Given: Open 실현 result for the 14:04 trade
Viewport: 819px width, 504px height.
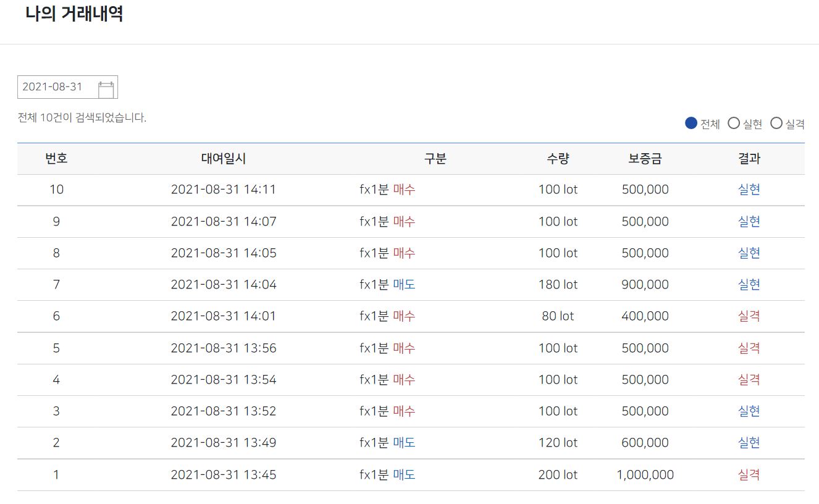Looking at the screenshot, I should coord(749,284).
